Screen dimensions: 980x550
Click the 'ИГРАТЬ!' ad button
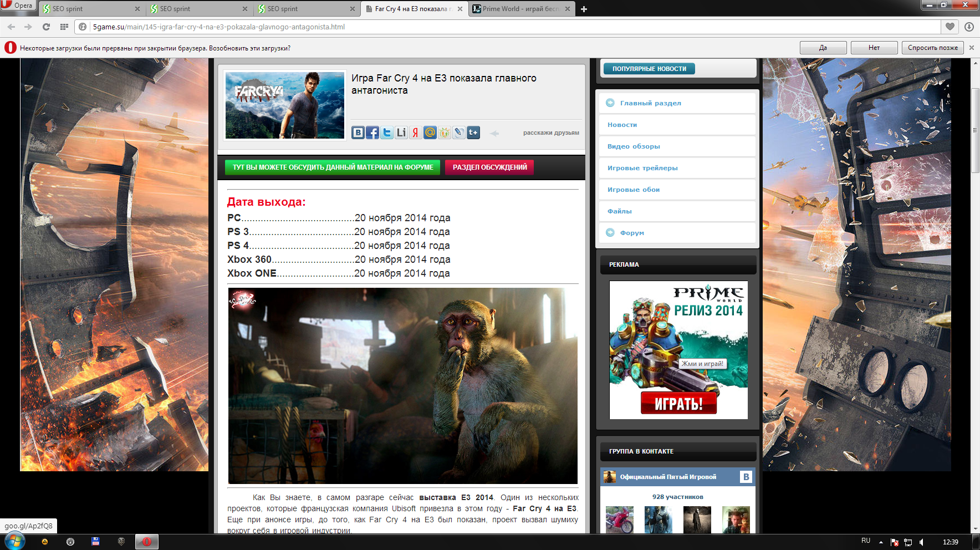tap(678, 403)
